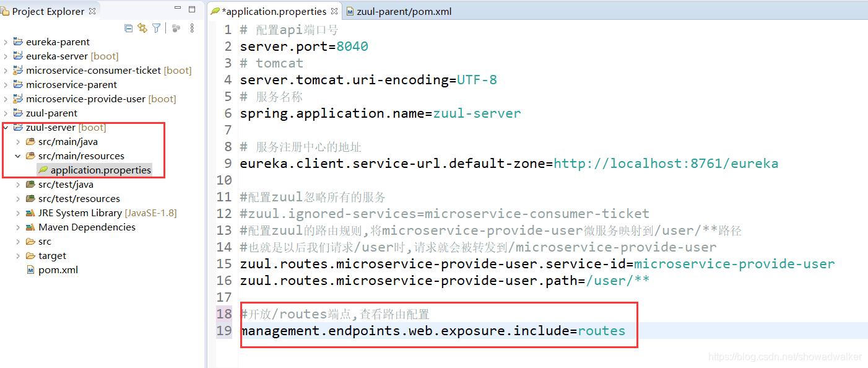Open the filter icon in Project Explorer
The height and width of the screenshot is (368, 868).
[x=157, y=28]
